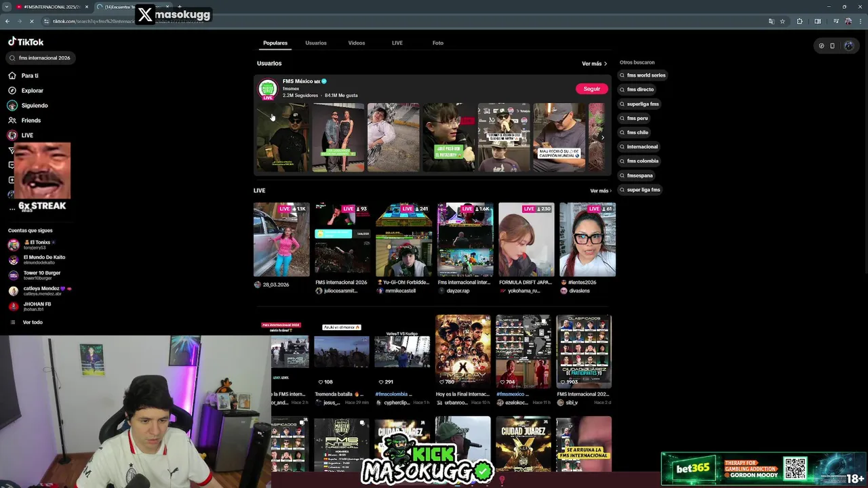The image size is (868, 488).
Task: Search suggestion fmsespana
Action: tap(637, 176)
